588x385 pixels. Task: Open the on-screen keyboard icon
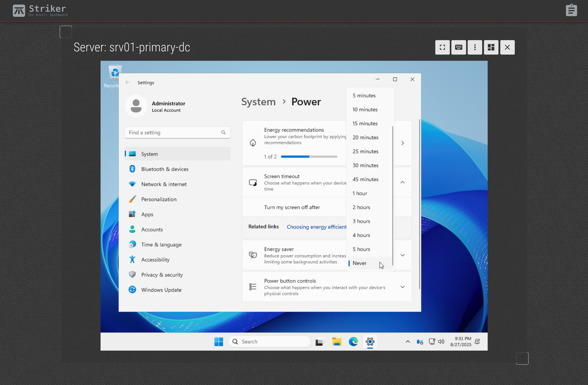(x=459, y=47)
